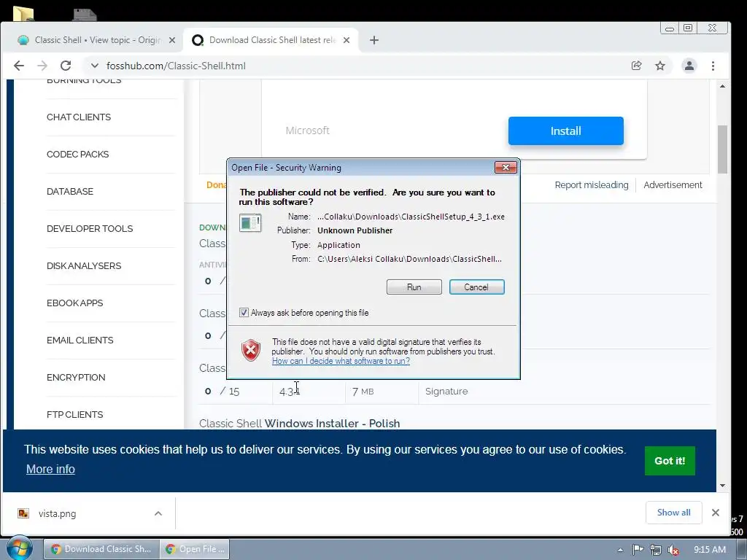Open Codec Packs category
This screenshot has height=560, width=747.
point(77,155)
